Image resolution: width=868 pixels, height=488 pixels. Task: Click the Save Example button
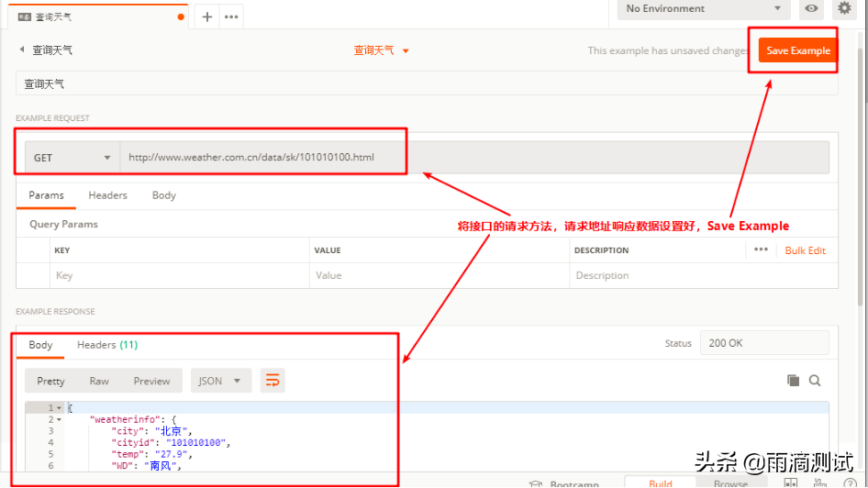coord(797,50)
